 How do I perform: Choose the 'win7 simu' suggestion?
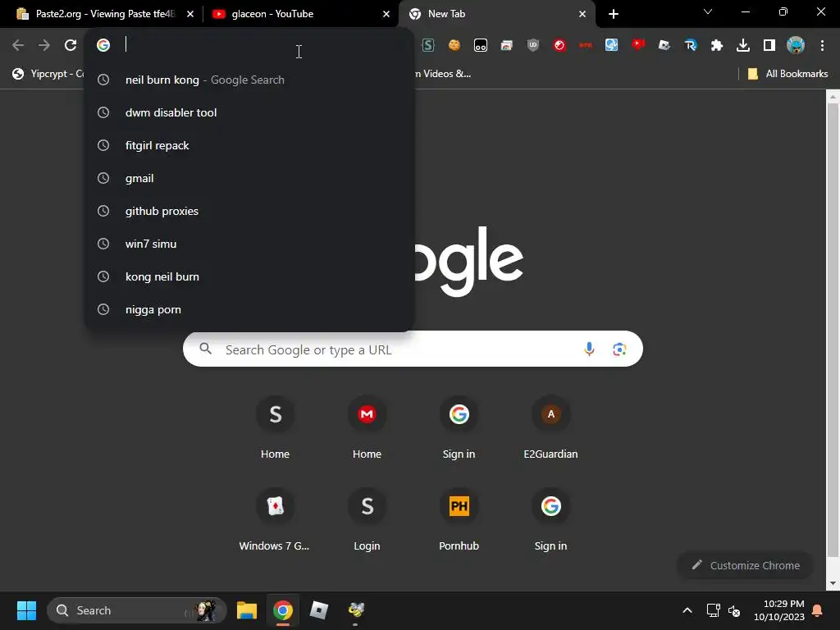tap(249, 244)
